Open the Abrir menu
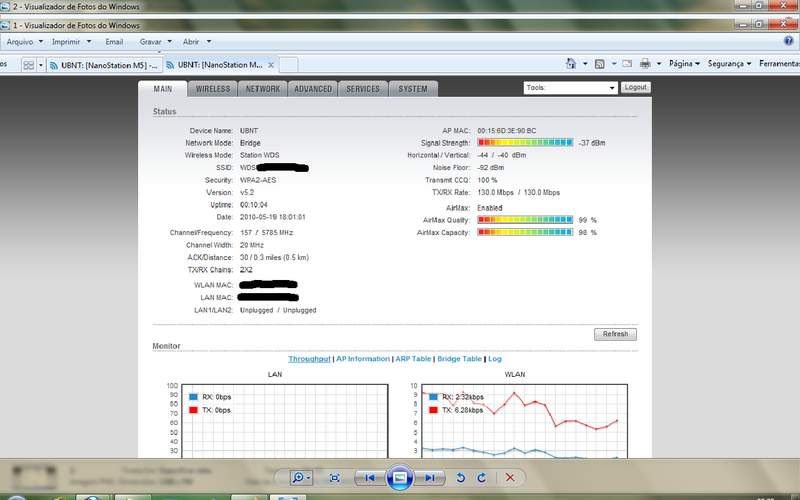Image resolution: width=800 pixels, height=500 pixels. tap(196, 42)
